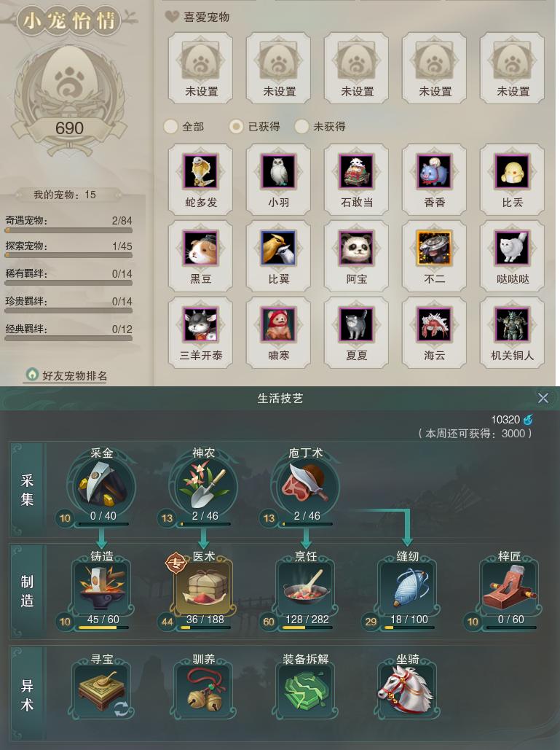Select the 缝纫 sewing craft icon
Viewport: 560px width, 750px height.
(x=407, y=589)
